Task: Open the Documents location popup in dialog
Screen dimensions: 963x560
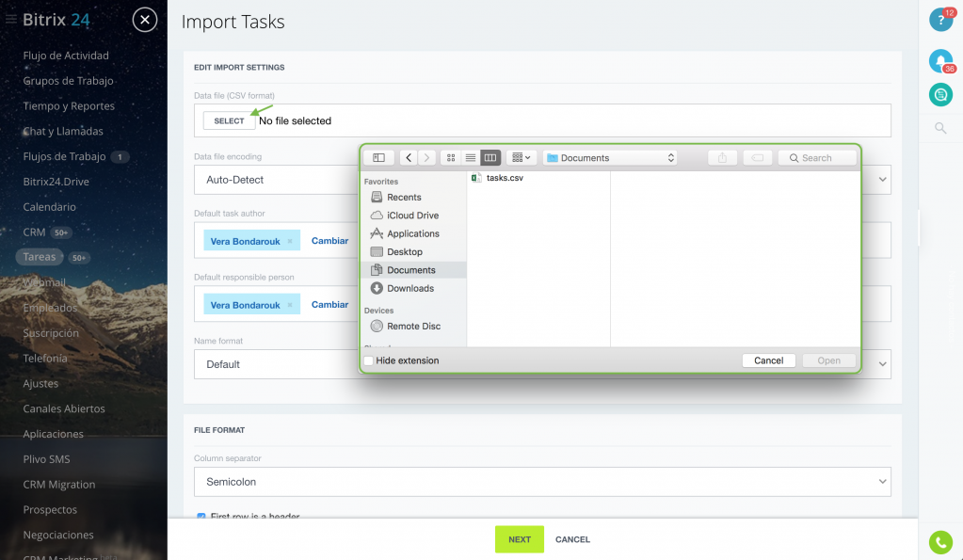Action: click(x=610, y=158)
